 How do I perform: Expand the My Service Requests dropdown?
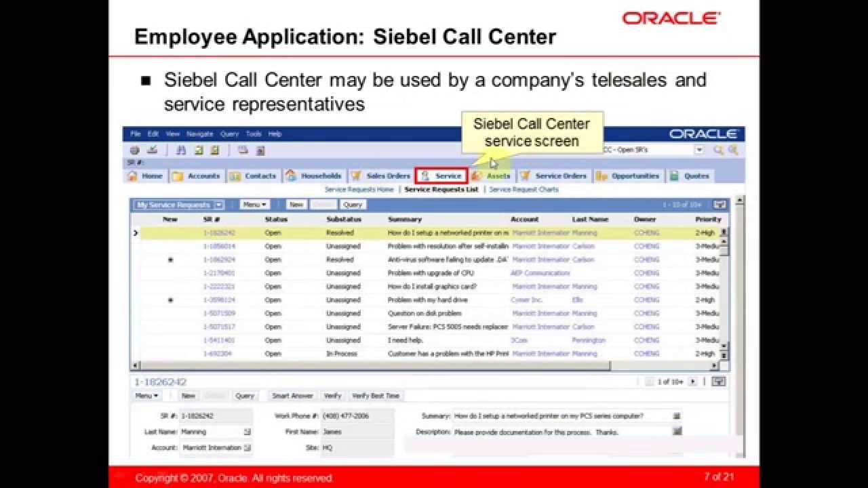point(219,205)
